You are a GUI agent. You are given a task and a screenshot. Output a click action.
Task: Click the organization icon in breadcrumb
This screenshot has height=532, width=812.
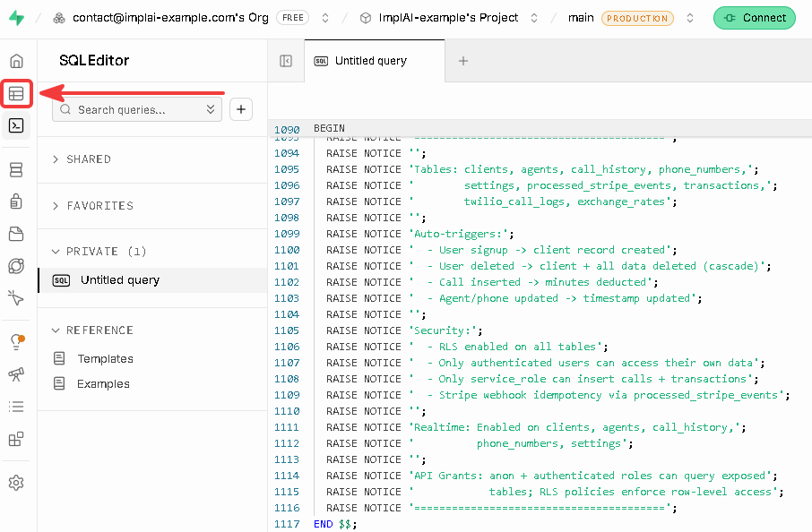click(x=59, y=18)
